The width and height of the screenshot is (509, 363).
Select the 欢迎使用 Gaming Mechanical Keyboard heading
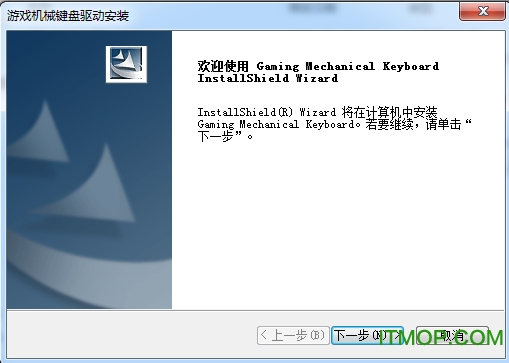pyautogui.click(x=318, y=72)
